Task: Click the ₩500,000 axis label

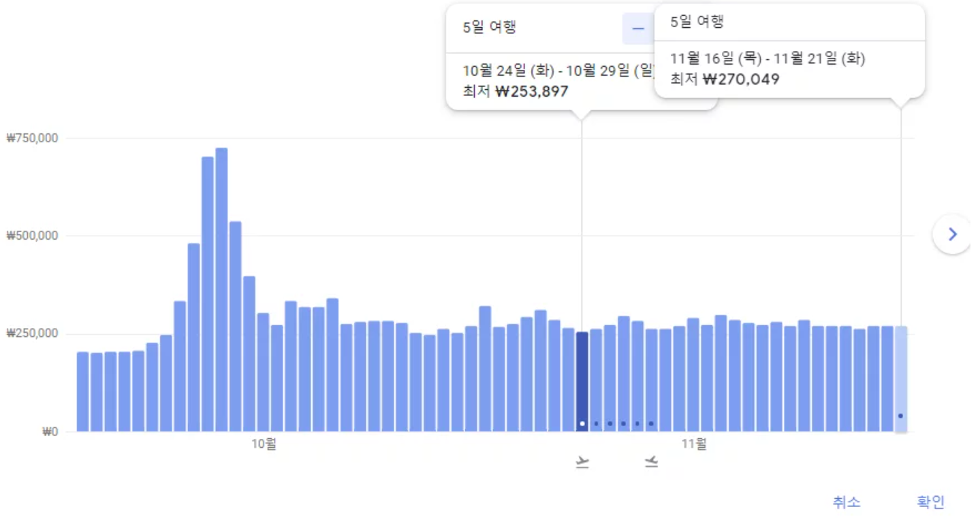Action: pos(32,236)
